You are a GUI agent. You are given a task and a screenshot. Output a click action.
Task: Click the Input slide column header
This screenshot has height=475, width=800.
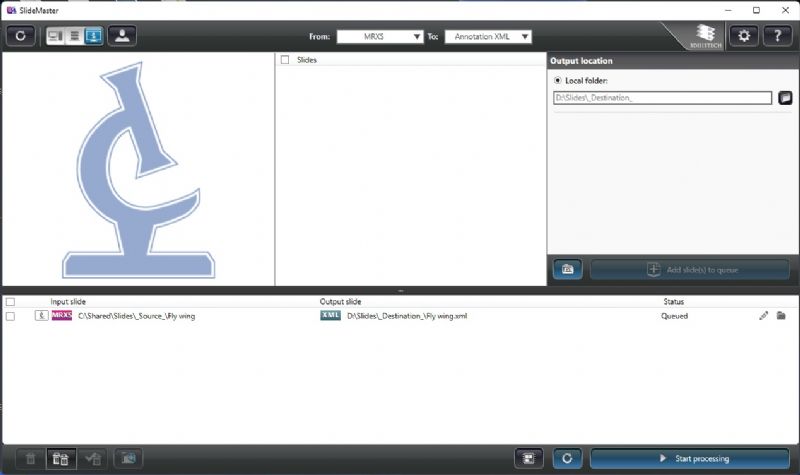[x=68, y=302]
